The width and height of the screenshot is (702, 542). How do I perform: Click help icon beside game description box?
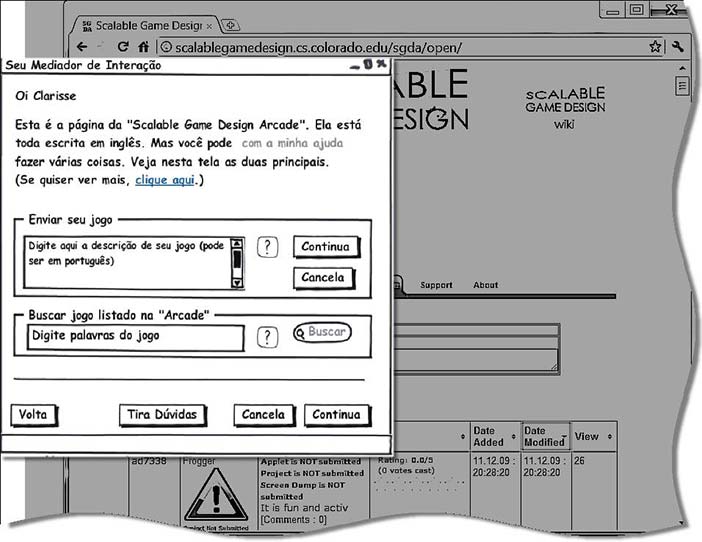(x=267, y=247)
